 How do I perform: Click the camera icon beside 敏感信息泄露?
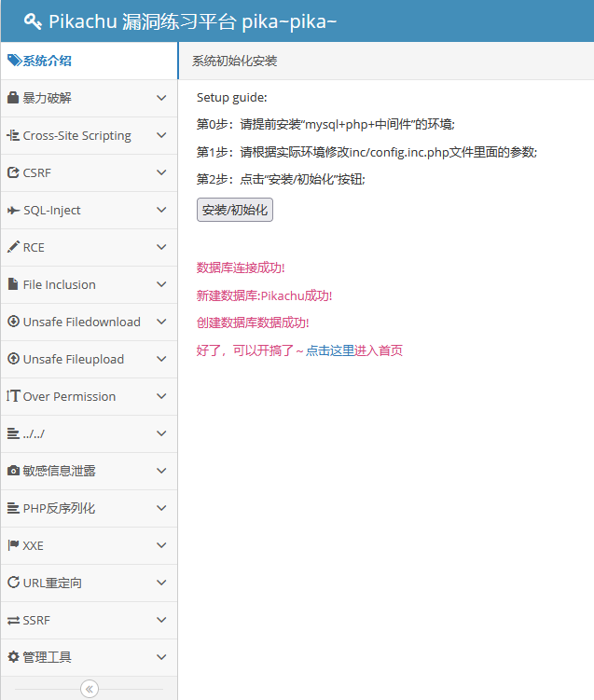point(13,471)
